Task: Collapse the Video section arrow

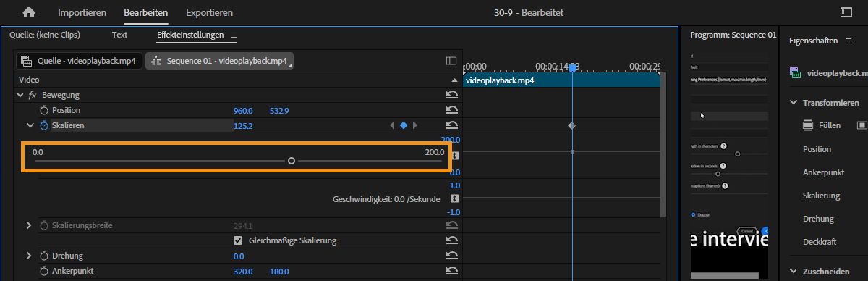Action: [454, 80]
